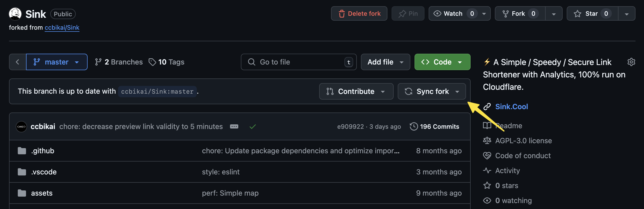Click the Public visibility badge

tap(63, 14)
